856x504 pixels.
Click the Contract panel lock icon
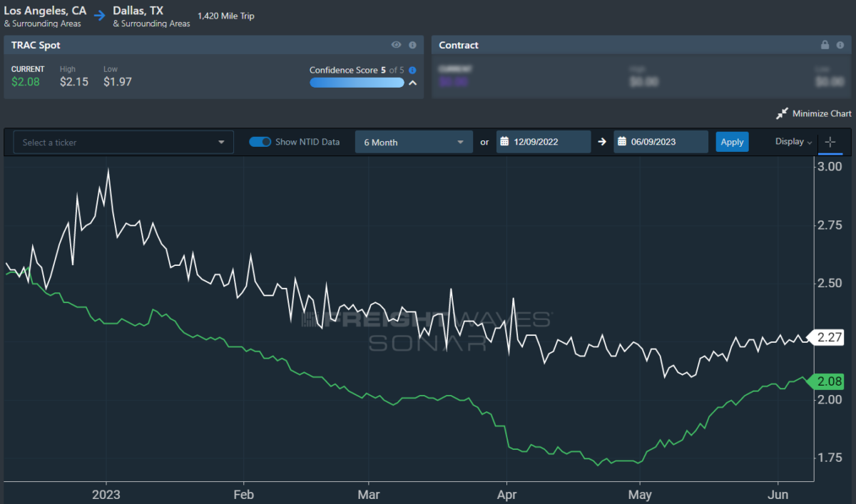(x=825, y=45)
